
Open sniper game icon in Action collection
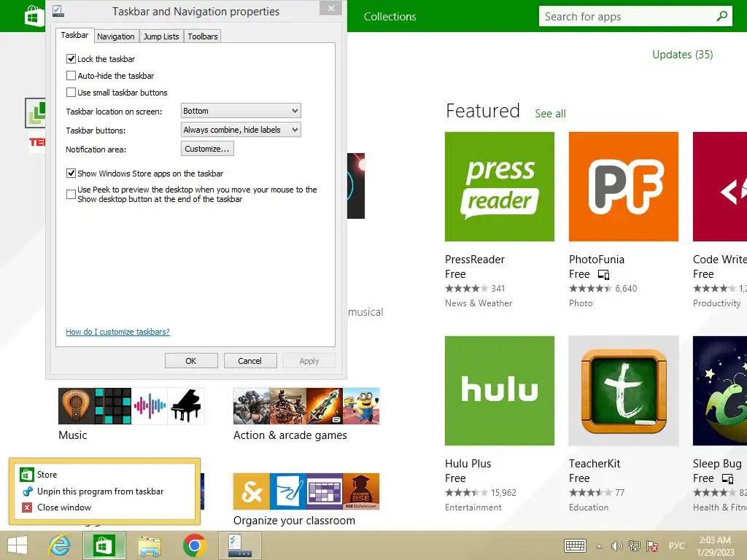click(252, 406)
